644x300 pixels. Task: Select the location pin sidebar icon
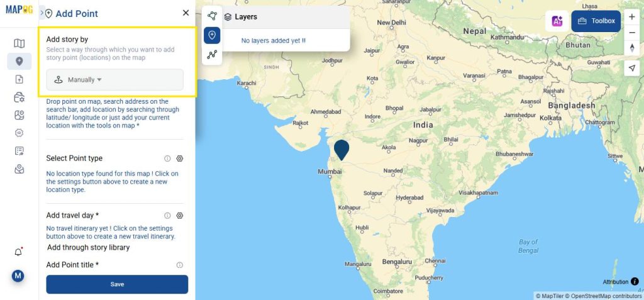[x=19, y=62]
